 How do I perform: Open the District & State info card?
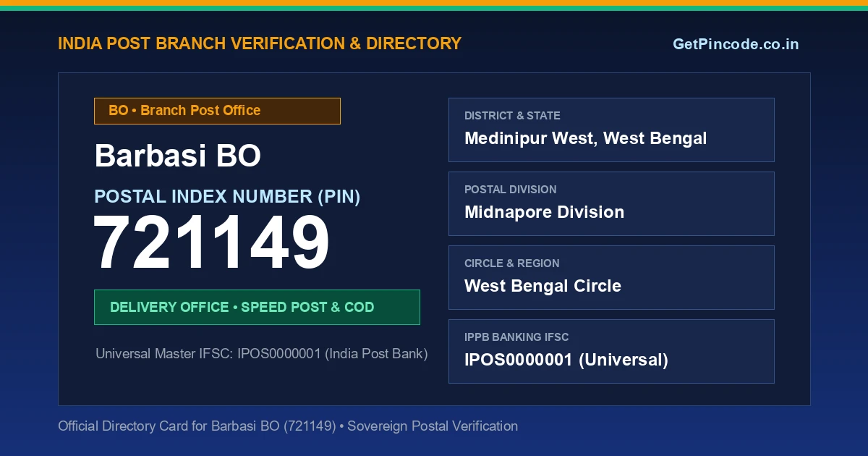click(x=611, y=130)
